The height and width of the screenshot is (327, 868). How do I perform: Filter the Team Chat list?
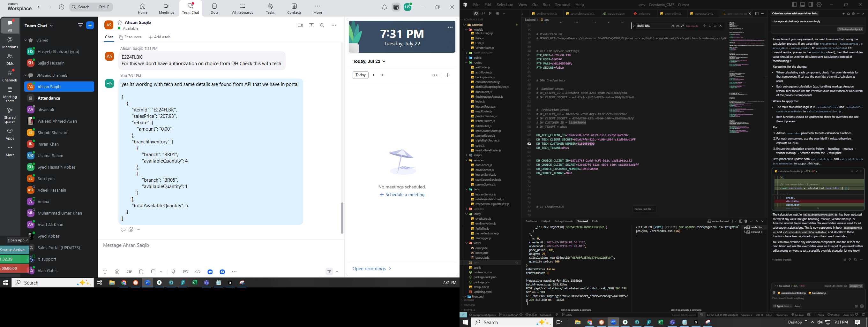(x=80, y=25)
